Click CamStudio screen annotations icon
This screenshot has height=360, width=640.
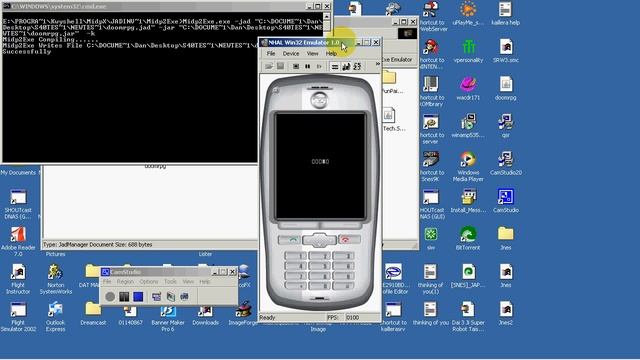[x=171, y=297]
